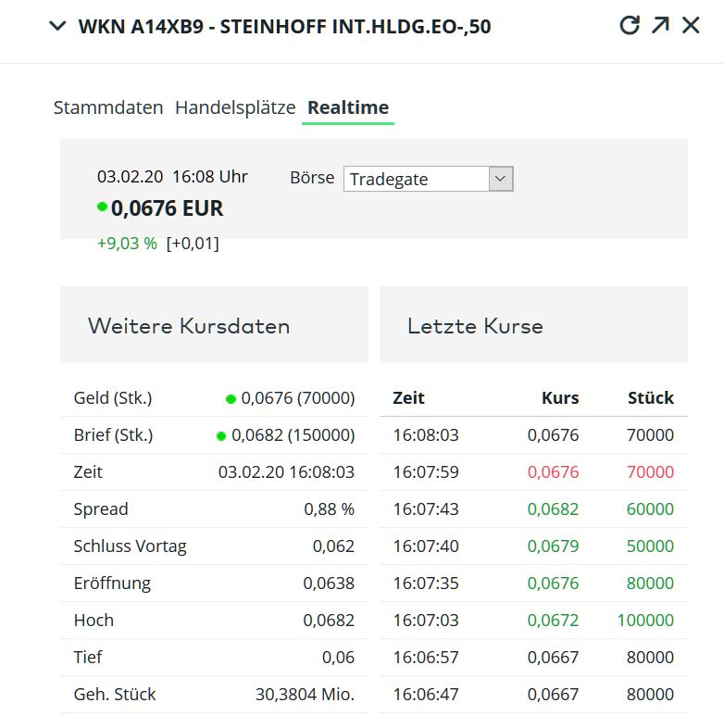This screenshot has height=728, width=724.
Task: Click the green indicator next to Brief price
Action: coord(221,436)
